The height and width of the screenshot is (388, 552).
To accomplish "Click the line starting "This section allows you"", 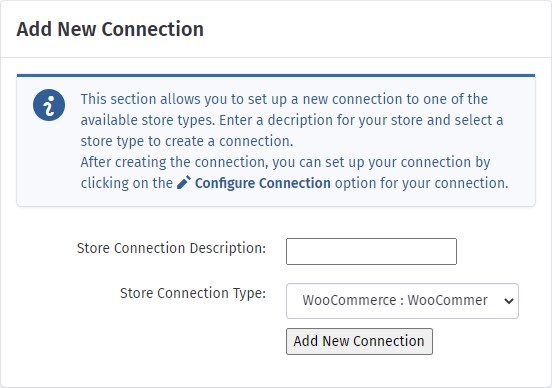I will coord(284,99).
